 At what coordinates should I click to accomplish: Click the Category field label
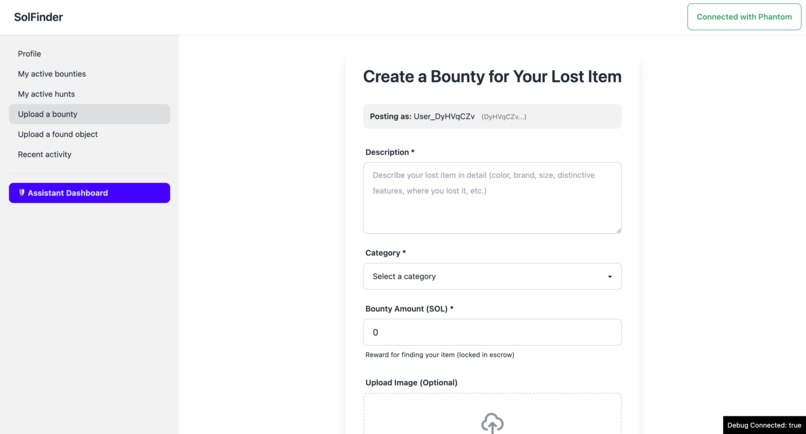tap(386, 253)
